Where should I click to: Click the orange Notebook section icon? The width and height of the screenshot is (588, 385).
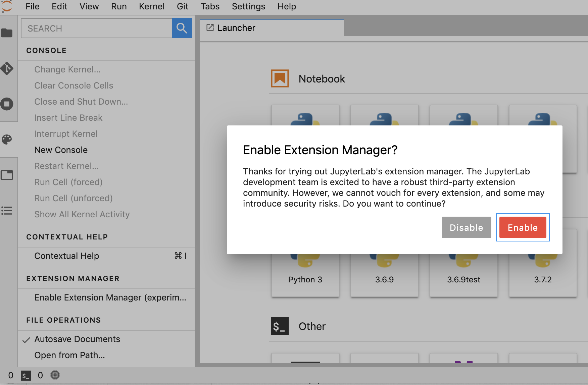pos(280,78)
